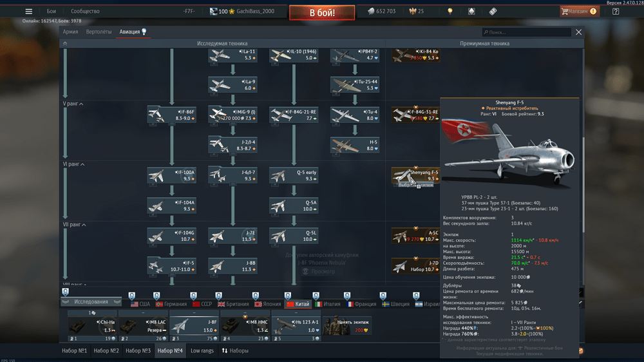
Task: Switch nation to Италия
Action: 328,304
